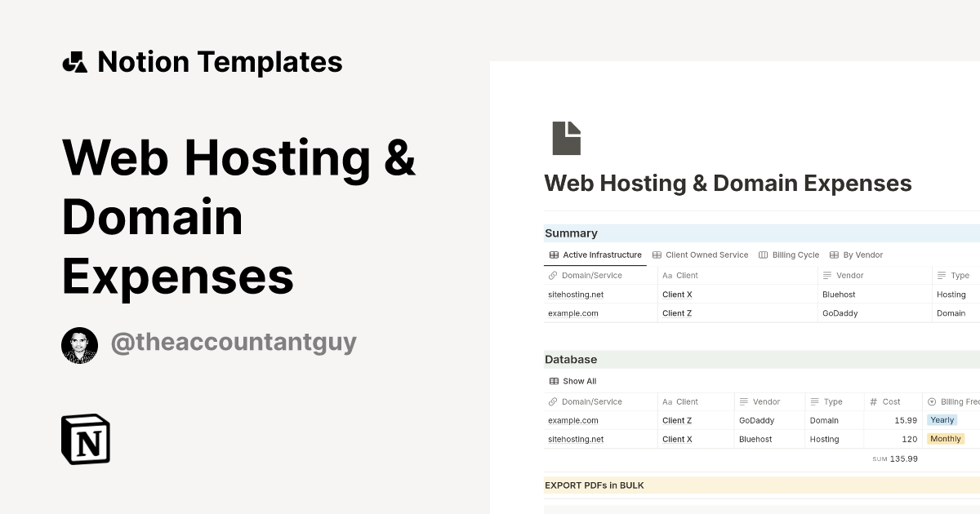The image size is (980, 514).
Task: Click the Notion N logo at bottom left
Action: (x=85, y=440)
